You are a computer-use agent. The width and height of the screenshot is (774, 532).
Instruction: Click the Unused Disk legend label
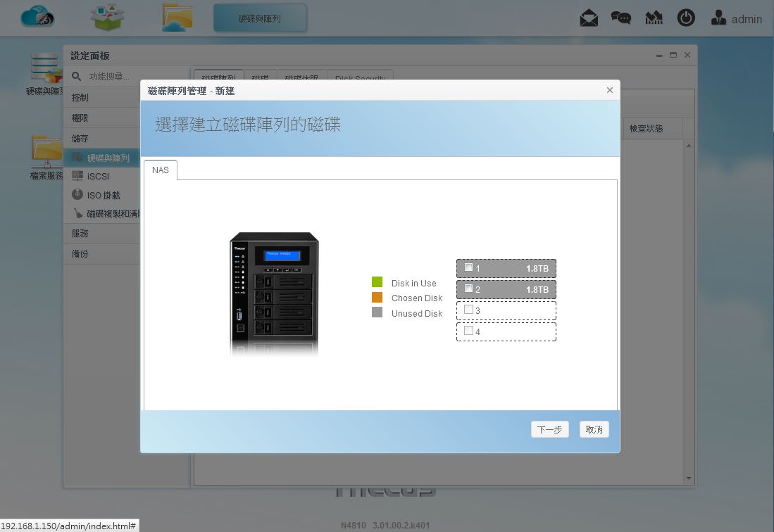pyautogui.click(x=417, y=313)
